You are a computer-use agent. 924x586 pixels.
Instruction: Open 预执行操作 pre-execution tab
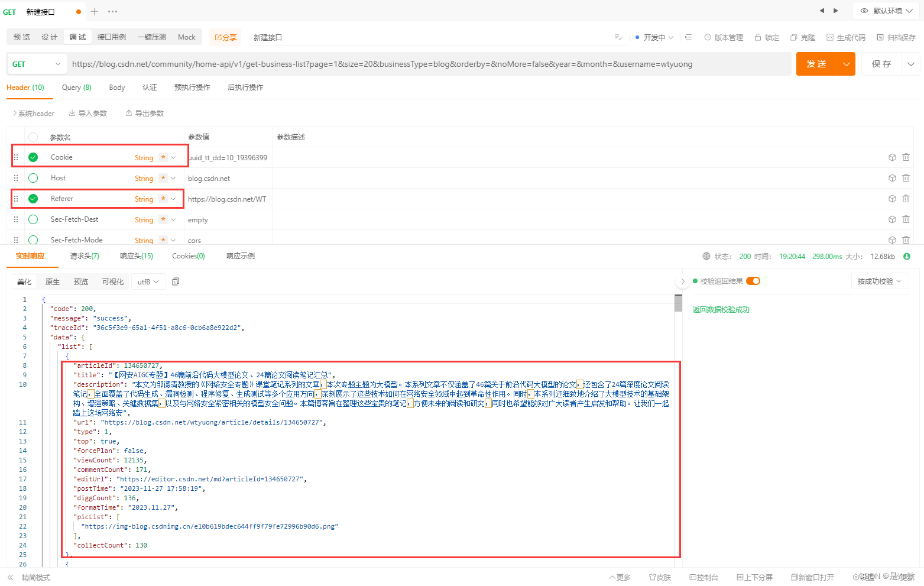tap(192, 88)
